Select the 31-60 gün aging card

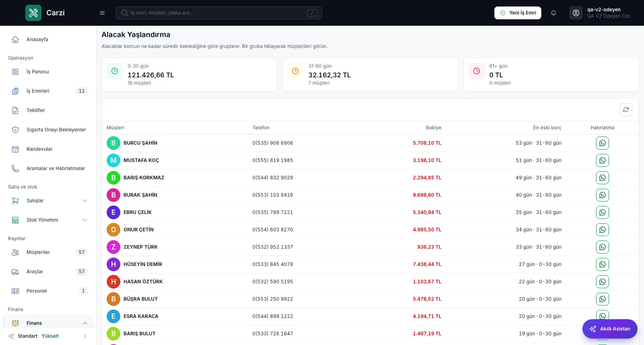[370, 75]
